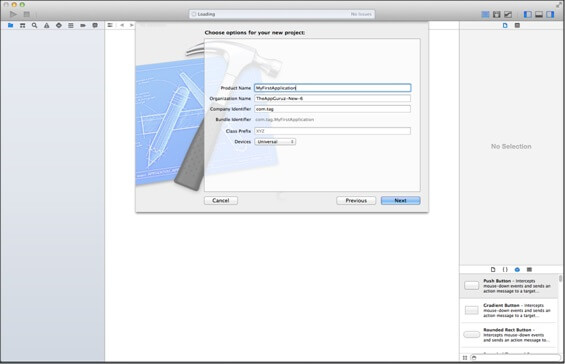
Task: Stop the running task with the Stop button
Action: [x=26, y=14]
